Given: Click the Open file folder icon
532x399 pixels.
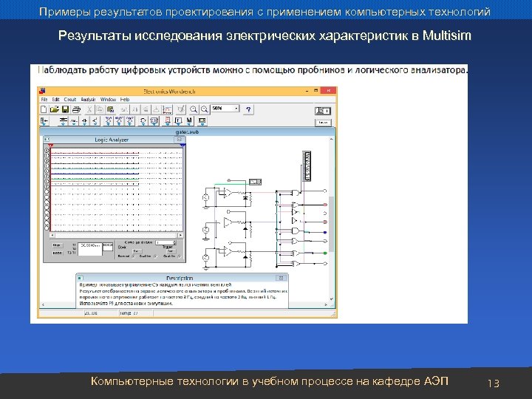Looking at the screenshot, I should point(54,109).
